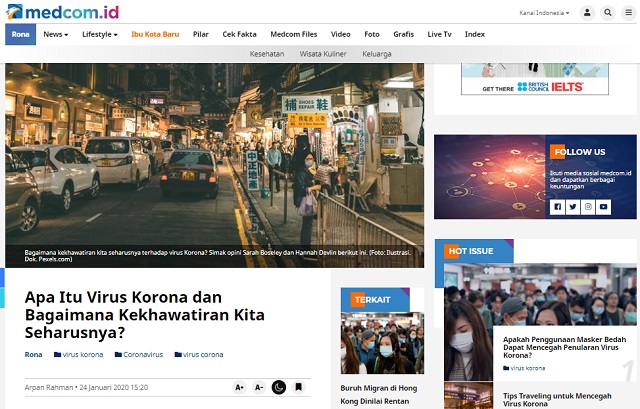Click the search magnifier icon
Screen dimensions: 640x409
pyautogui.click(x=607, y=13)
